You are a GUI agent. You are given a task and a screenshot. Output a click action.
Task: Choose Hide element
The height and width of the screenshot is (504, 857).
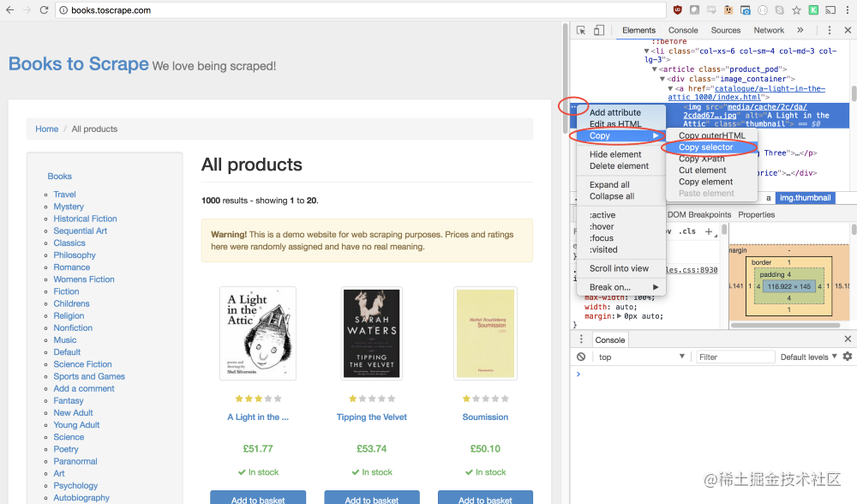click(620, 154)
